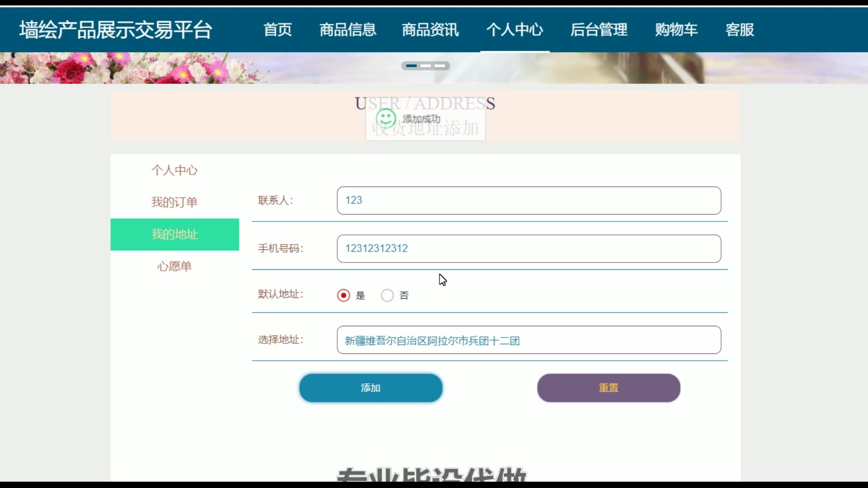Viewport: 868px width, 488px height.
Task: Open 首页 in the top navigation
Action: click(278, 30)
